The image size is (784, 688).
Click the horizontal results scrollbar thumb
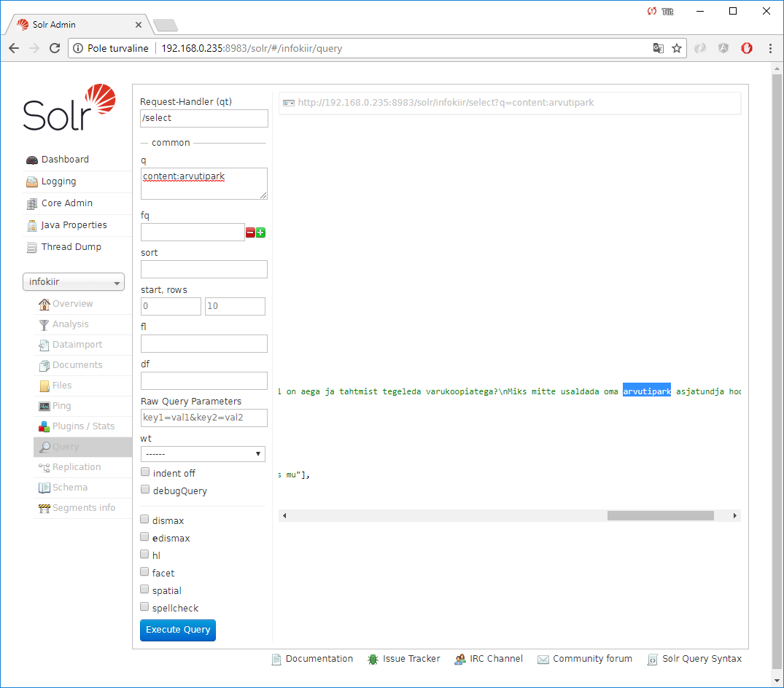pos(660,515)
